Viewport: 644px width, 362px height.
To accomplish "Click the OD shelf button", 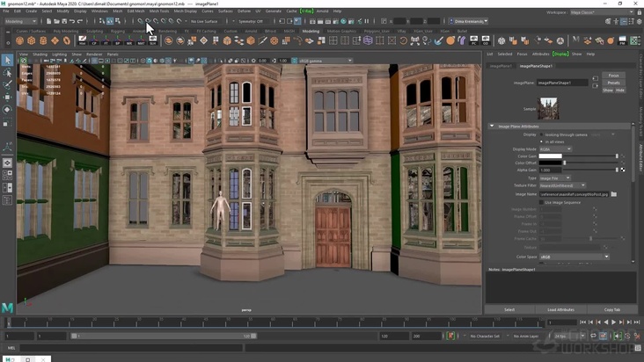I will coord(486,40).
